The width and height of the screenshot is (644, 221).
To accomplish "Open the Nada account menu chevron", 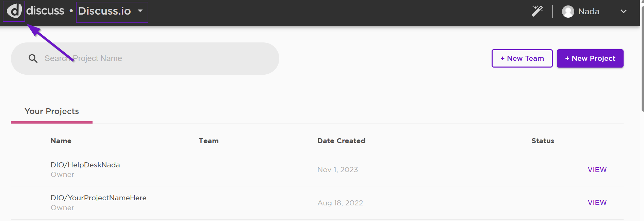I will click(x=623, y=12).
